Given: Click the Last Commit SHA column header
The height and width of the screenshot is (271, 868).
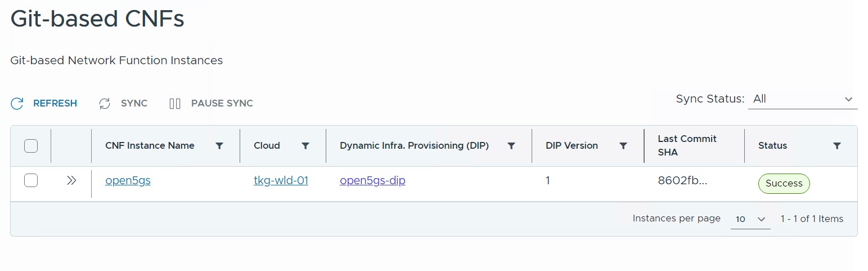Looking at the screenshot, I should point(687,145).
